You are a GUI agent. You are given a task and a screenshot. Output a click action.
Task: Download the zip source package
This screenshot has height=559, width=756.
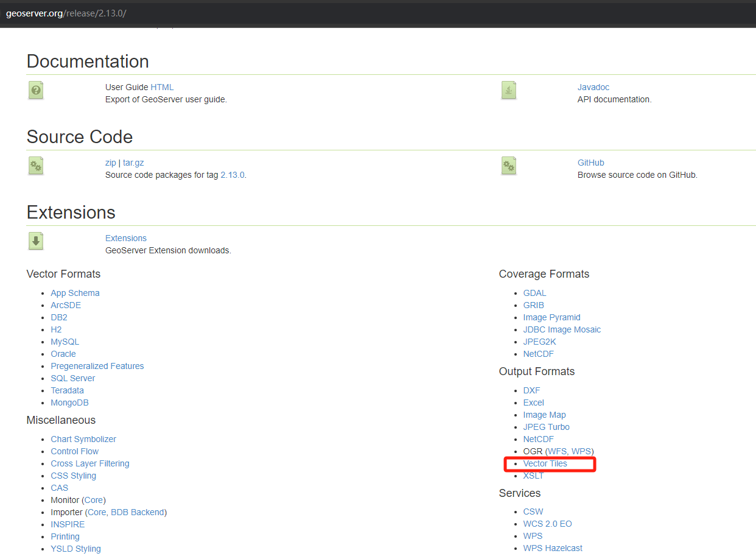(110, 163)
